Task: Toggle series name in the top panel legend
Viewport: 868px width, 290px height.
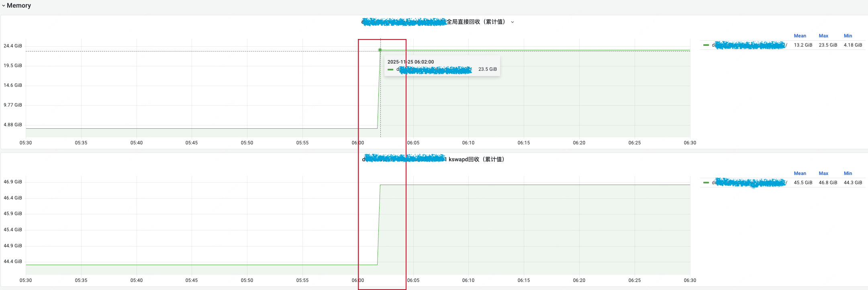Action: point(749,45)
